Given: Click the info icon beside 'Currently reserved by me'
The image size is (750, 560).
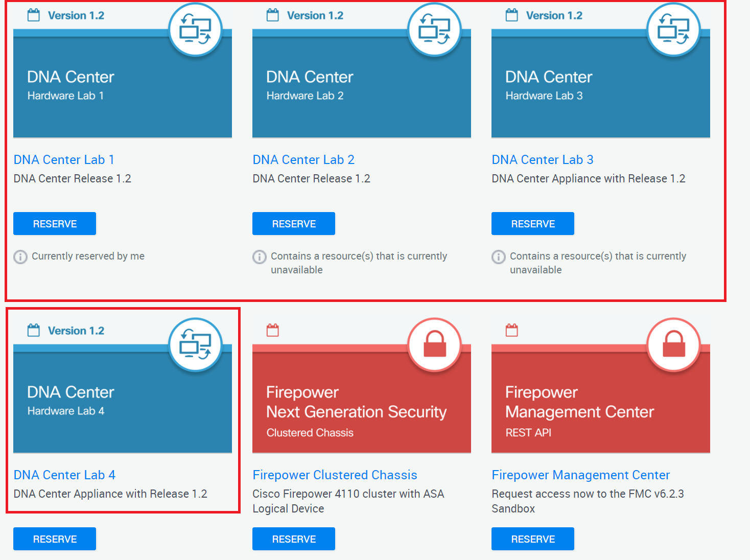Looking at the screenshot, I should pos(20,256).
